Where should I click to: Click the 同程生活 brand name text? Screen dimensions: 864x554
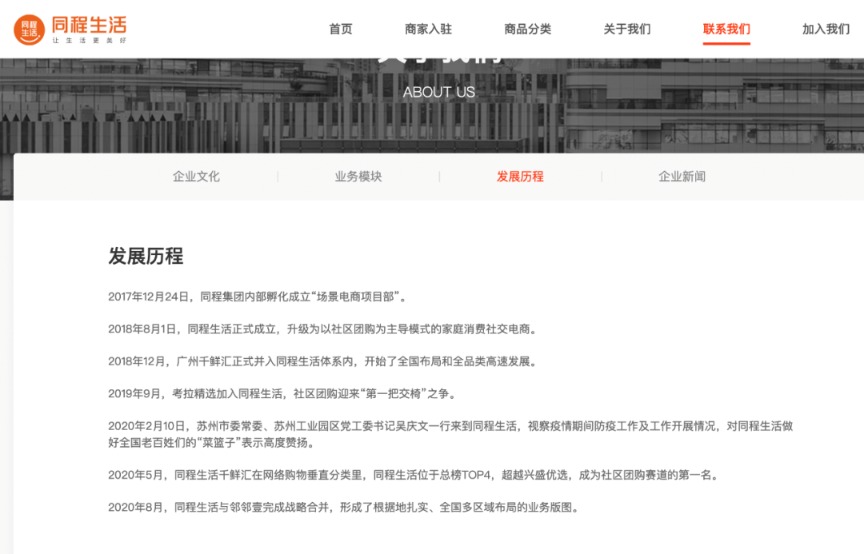pos(89,25)
